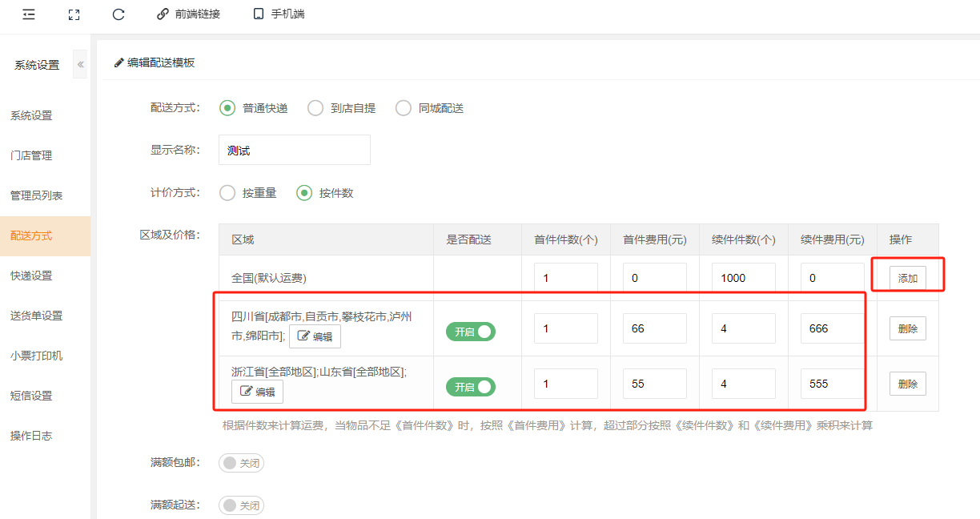Screen dimensions: 980x519
Task: Open 快递设置 in sidebar
Action: pyautogui.click(x=31, y=276)
